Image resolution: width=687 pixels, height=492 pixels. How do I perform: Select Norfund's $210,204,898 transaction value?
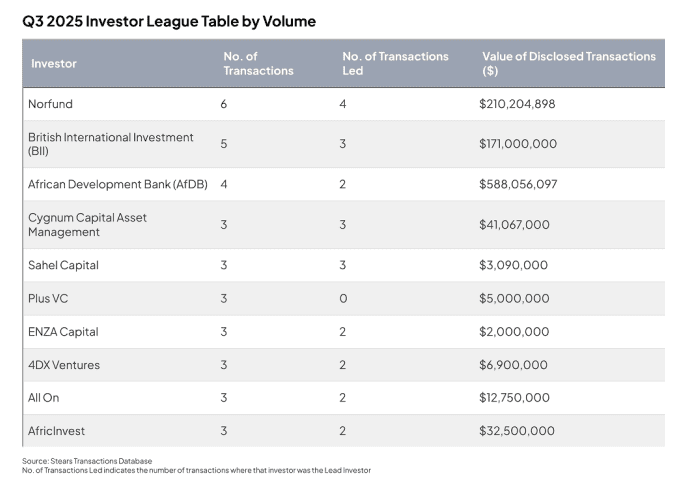(518, 104)
